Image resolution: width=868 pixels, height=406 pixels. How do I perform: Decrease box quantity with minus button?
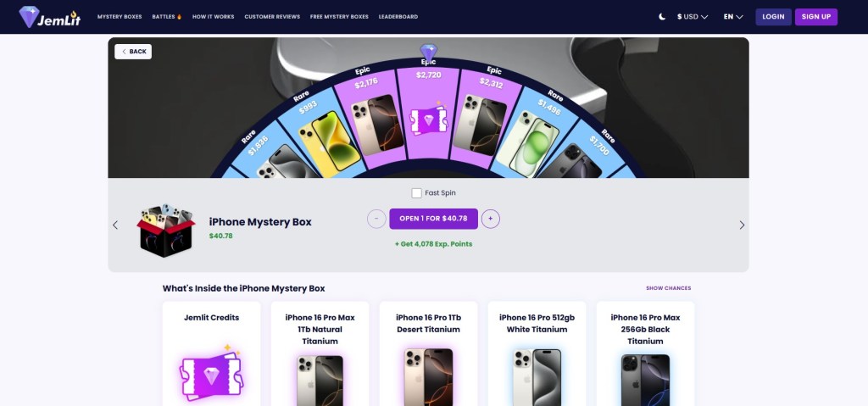click(376, 219)
